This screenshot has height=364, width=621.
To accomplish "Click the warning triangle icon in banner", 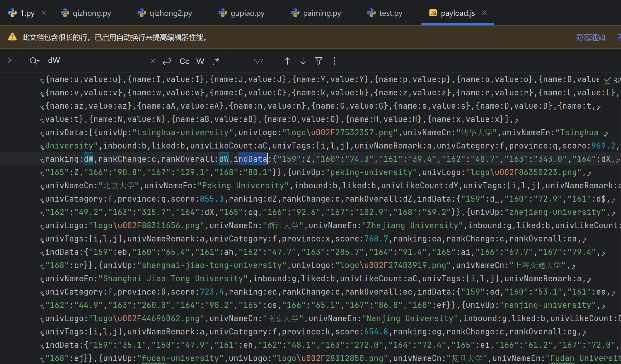I will (x=12, y=37).
